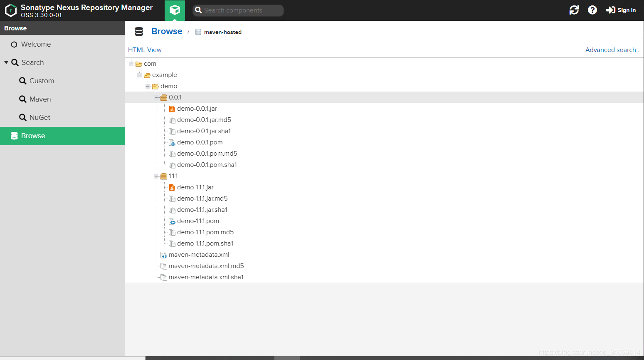This screenshot has width=644, height=360.
Task: Click the com folder icon
Action: (x=139, y=64)
